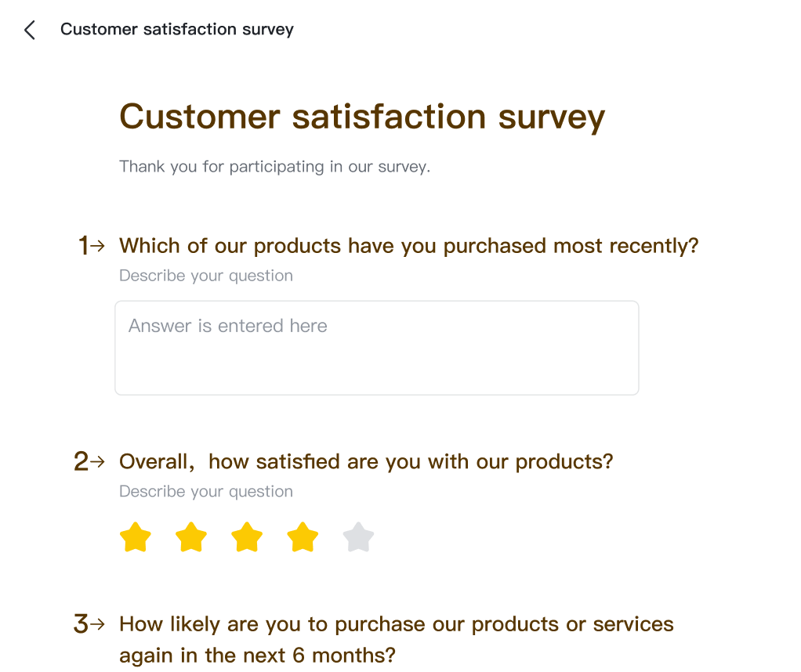Click the 'Customer satisfaction survey' page title
Image resolution: width=801 pixels, height=672 pixels.
point(361,117)
